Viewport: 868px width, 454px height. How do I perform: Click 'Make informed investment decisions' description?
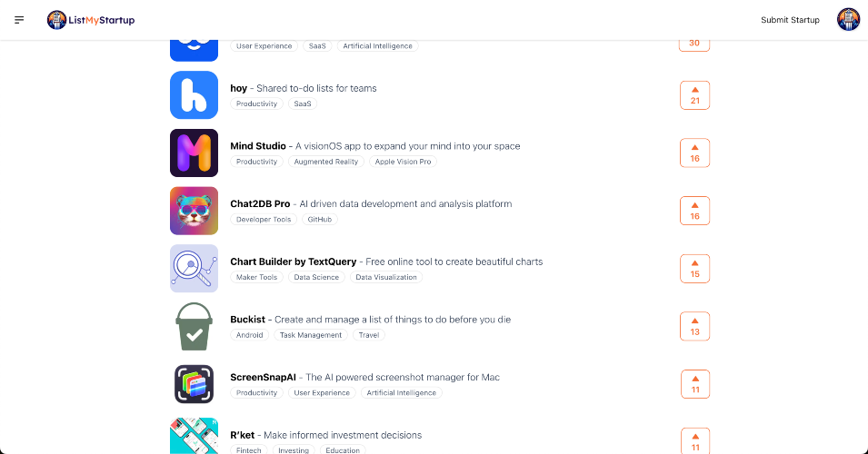coord(343,435)
